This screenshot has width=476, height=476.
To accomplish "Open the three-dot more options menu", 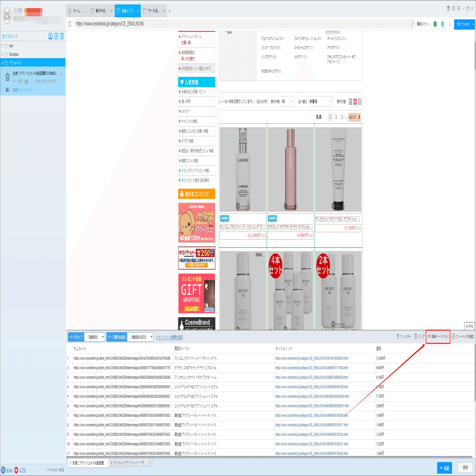I will [x=450, y=24].
